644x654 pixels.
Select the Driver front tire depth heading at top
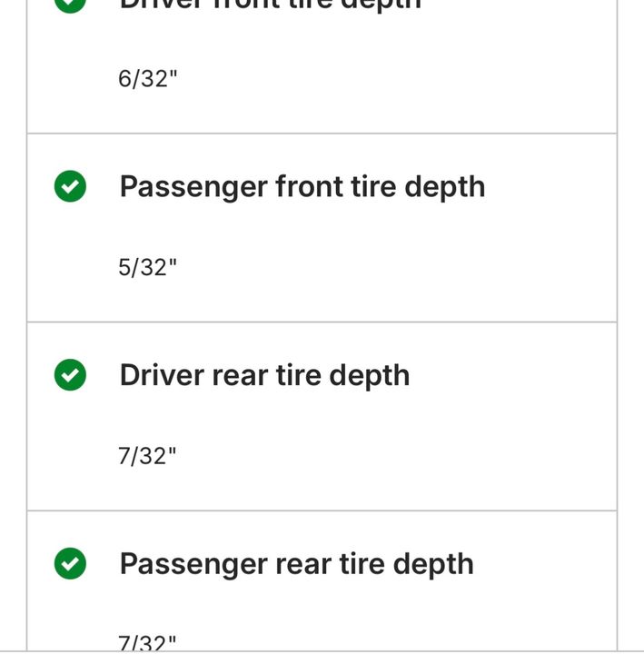coord(271,5)
